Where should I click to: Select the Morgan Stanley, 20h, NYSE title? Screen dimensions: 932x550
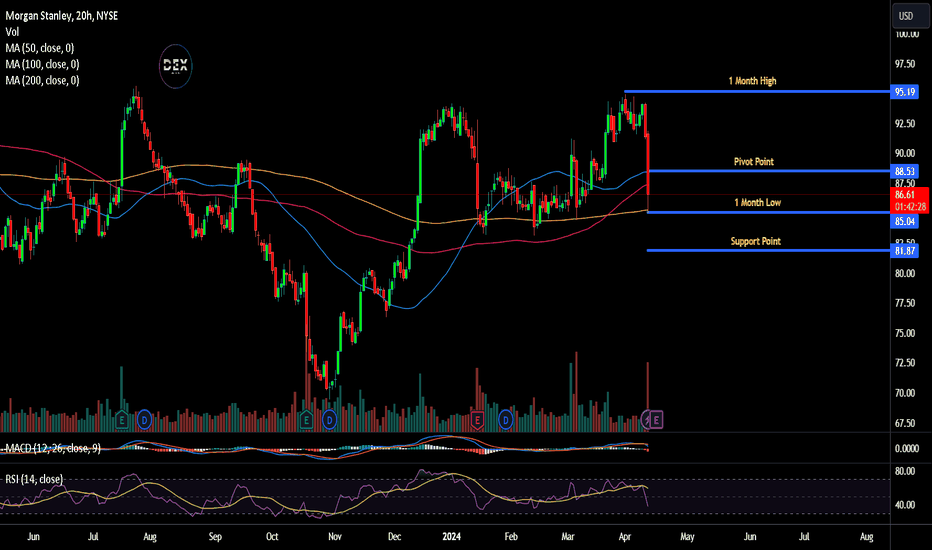(x=62, y=16)
